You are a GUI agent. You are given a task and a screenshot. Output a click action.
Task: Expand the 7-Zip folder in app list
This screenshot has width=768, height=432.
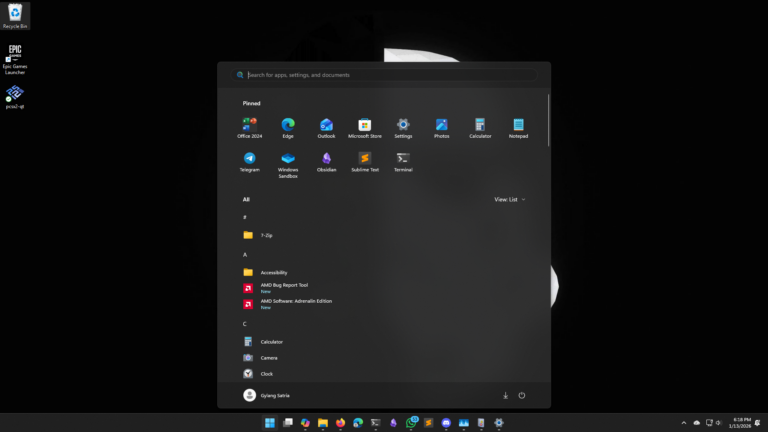266,235
